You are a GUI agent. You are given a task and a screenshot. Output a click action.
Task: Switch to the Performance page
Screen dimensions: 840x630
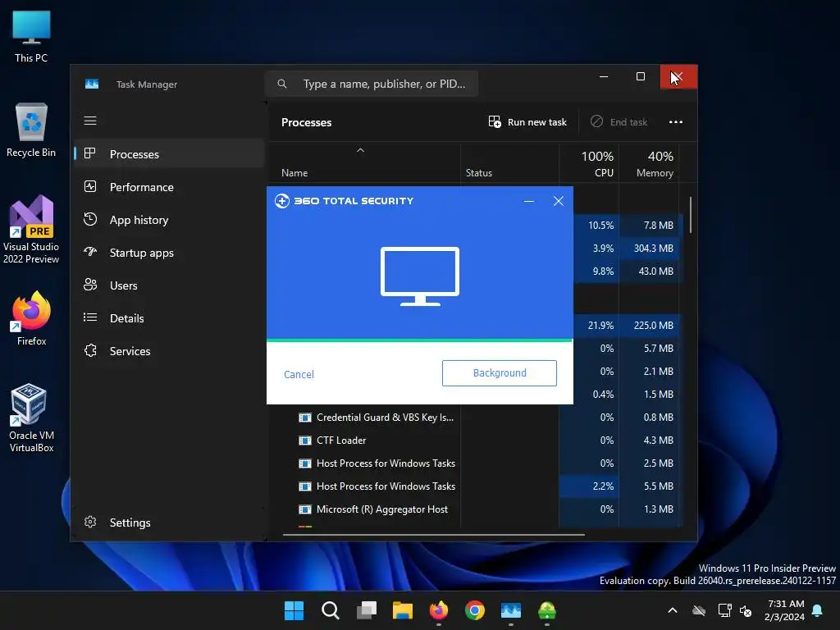tap(169, 187)
